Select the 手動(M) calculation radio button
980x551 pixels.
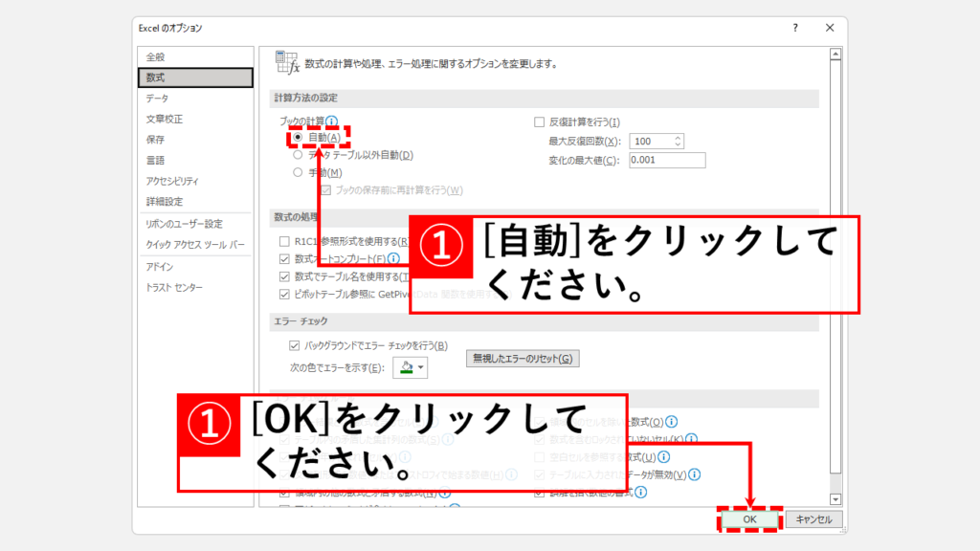298,172
